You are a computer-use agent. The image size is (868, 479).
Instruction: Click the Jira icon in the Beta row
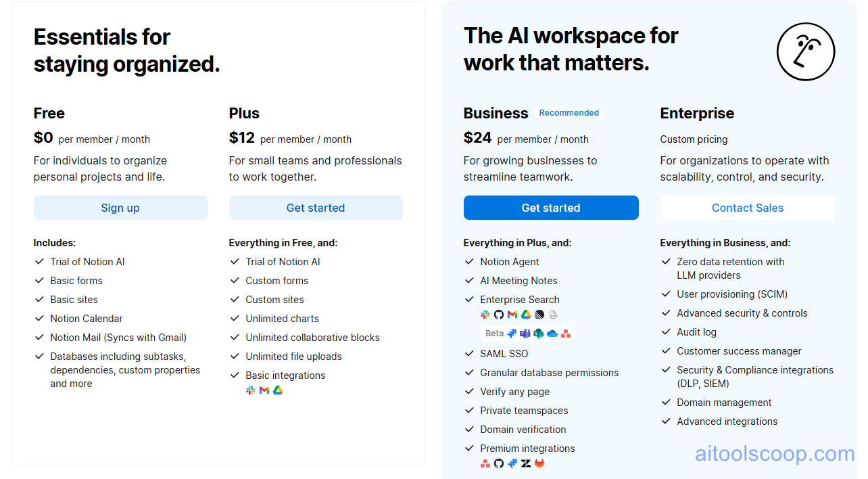tap(512, 333)
